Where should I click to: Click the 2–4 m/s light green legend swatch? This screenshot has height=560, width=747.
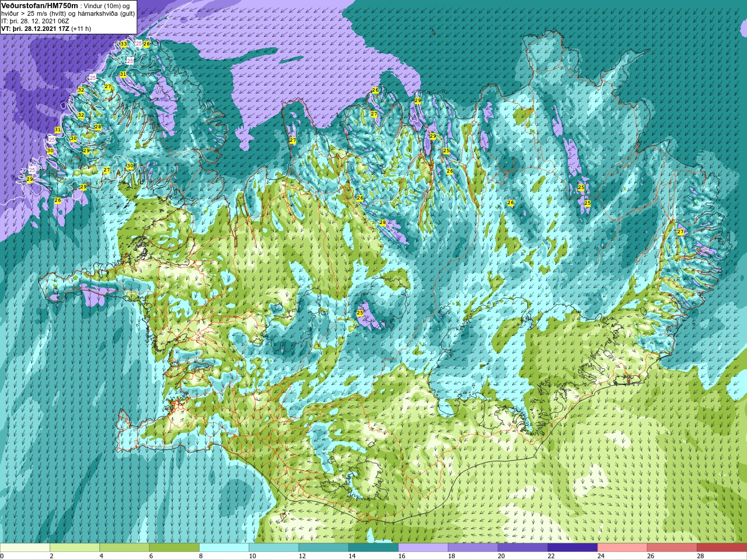pos(75,548)
